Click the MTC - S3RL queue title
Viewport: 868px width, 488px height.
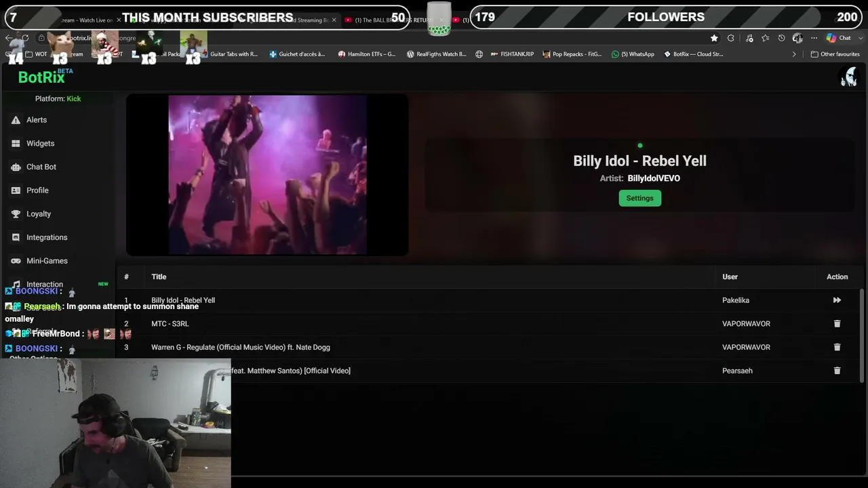tap(170, 324)
